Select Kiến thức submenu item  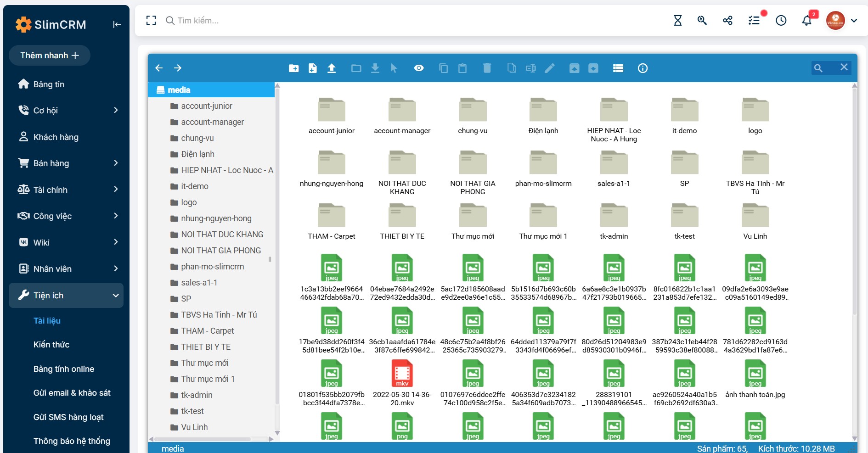click(51, 345)
